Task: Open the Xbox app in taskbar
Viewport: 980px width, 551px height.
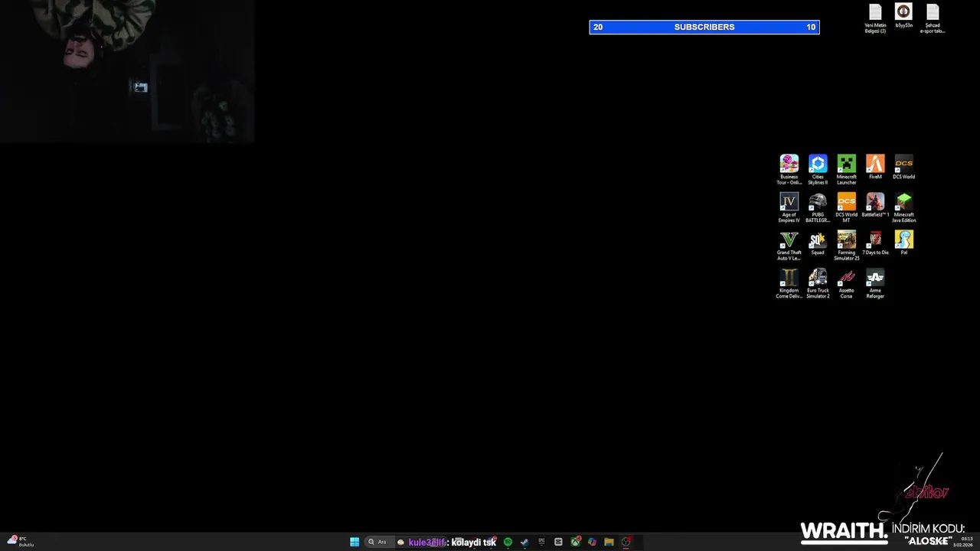Action: coord(575,542)
